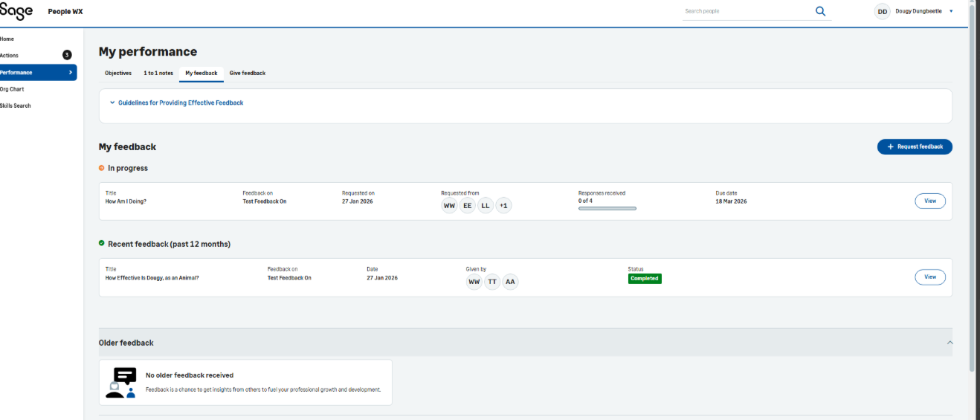Select the 1 to 1 notes tab

tap(158, 73)
